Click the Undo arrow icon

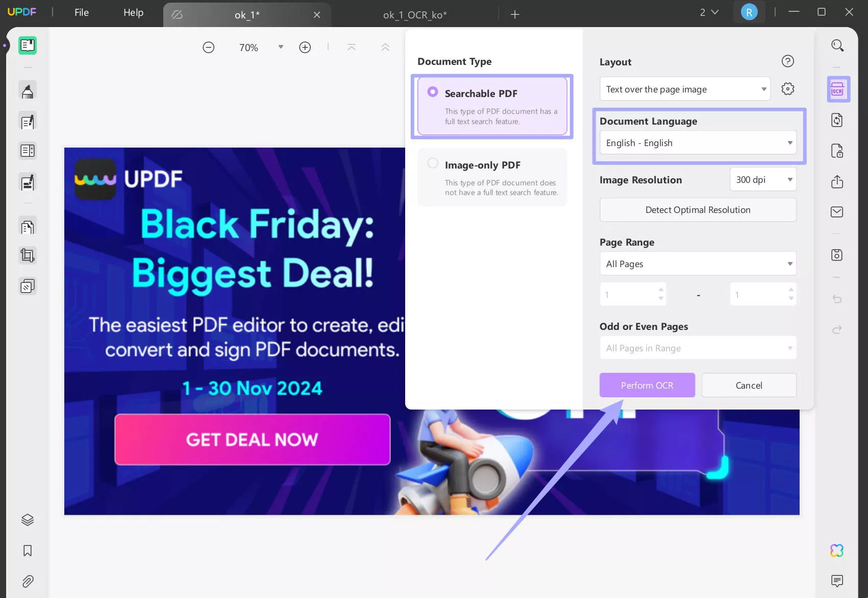tap(837, 299)
